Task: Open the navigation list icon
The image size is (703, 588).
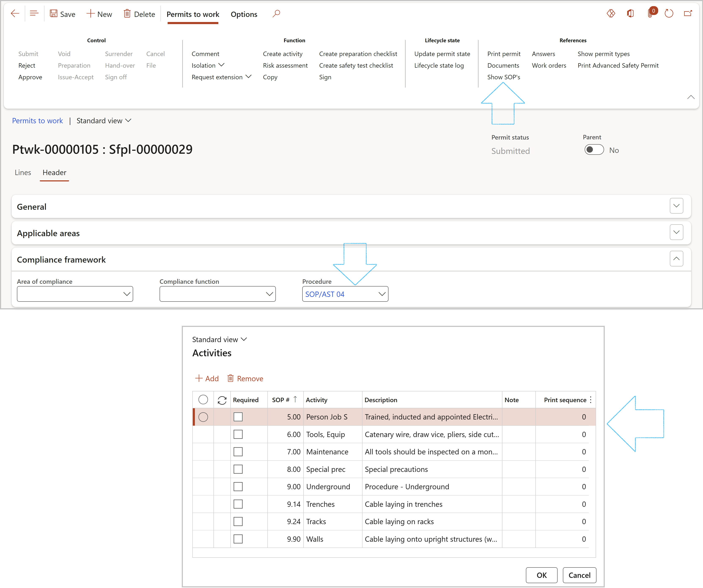Action: pyautogui.click(x=34, y=14)
